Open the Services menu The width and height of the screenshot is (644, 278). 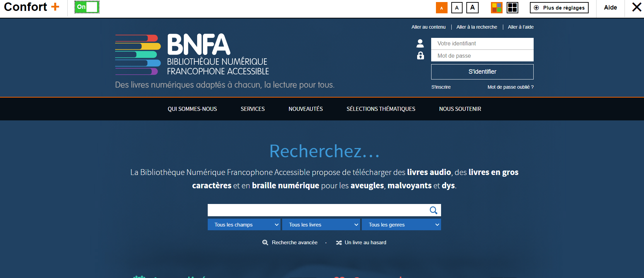click(253, 109)
